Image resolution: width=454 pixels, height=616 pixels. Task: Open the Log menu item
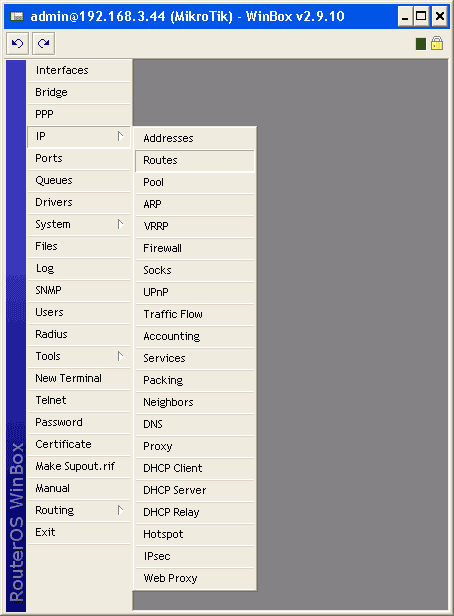coord(79,268)
